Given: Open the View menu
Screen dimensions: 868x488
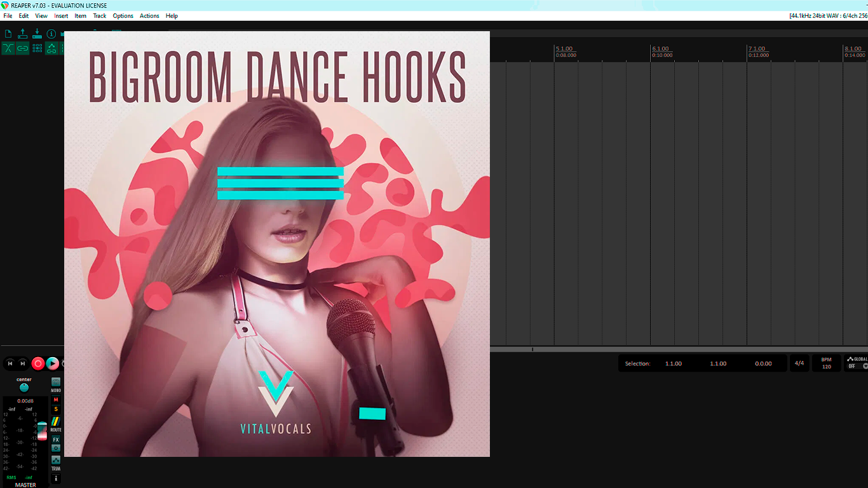Looking at the screenshot, I should [41, 16].
